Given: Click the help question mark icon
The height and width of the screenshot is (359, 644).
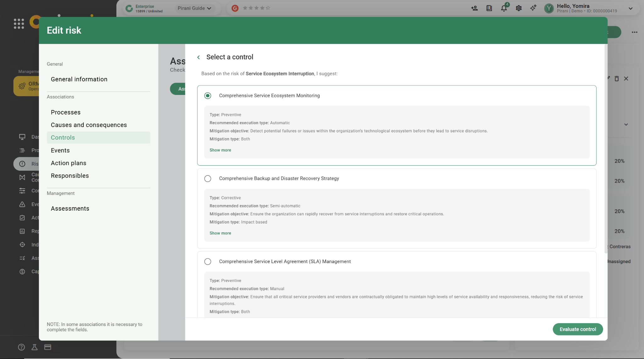Looking at the screenshot, I should point(21,347).
